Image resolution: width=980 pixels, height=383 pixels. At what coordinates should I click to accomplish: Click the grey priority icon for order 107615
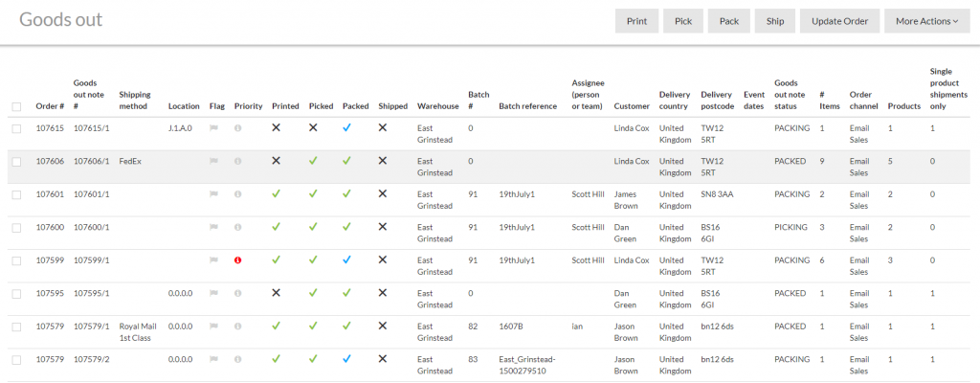pyautogui.click(x=237, y=127)
